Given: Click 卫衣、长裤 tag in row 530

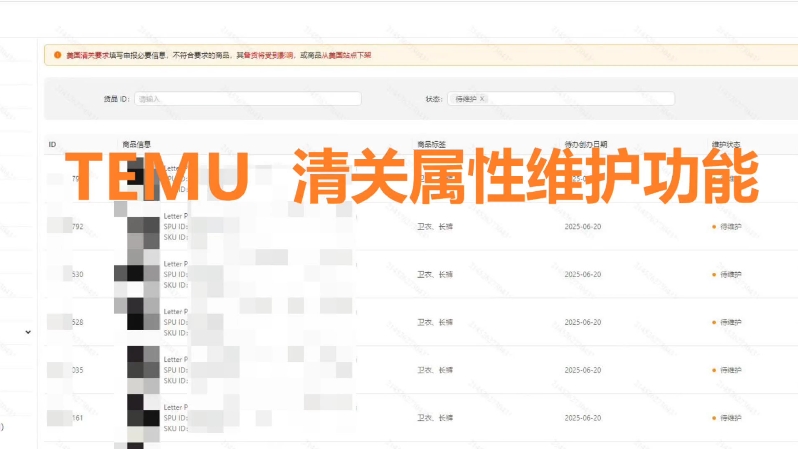Looking at the screenshot, I should pos(435,274).
